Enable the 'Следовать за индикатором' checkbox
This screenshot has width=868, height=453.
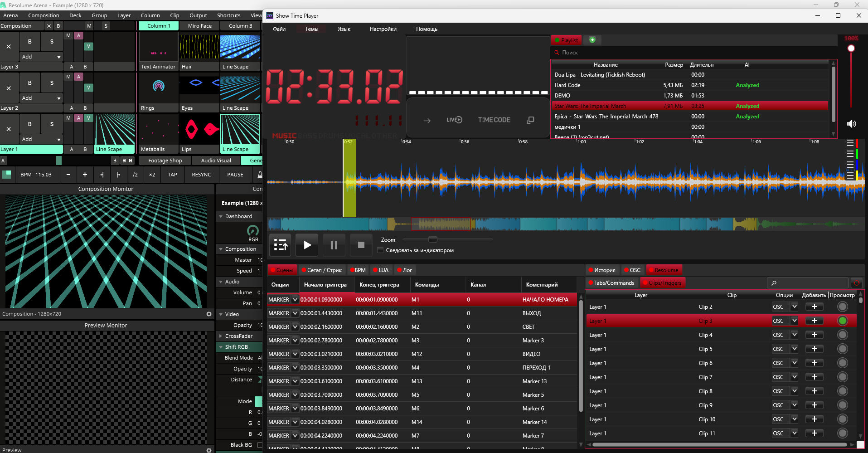[380, 250]
